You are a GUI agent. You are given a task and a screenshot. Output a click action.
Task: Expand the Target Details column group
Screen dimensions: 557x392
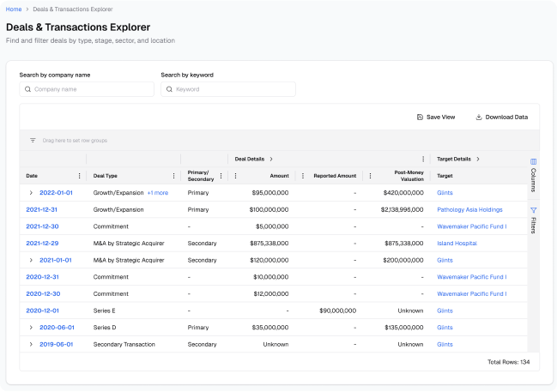[478, 159]
